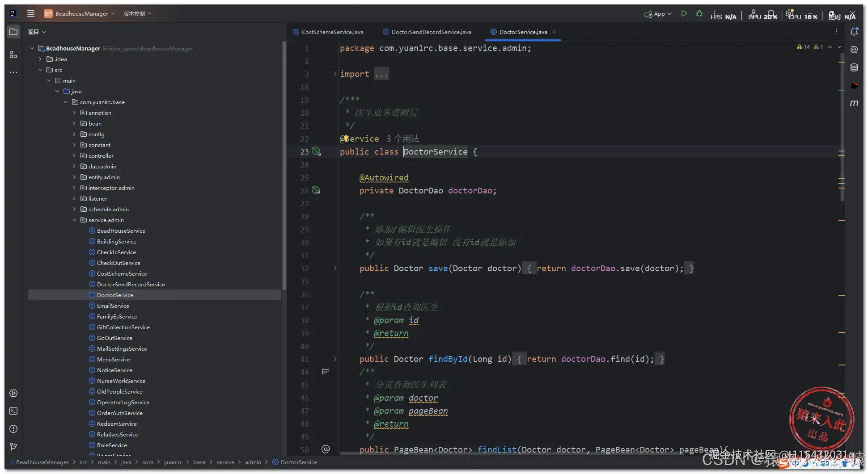Viewport: 868px width, 474px height.
Task: Click the intention lightbulb near @Service
Action: 346,138
